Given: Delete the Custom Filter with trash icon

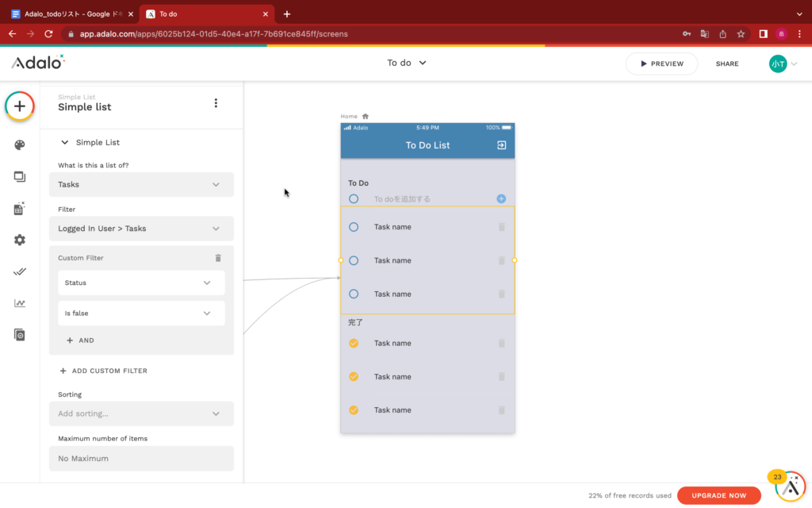Looking at the screenshot, I should (218, 258).
